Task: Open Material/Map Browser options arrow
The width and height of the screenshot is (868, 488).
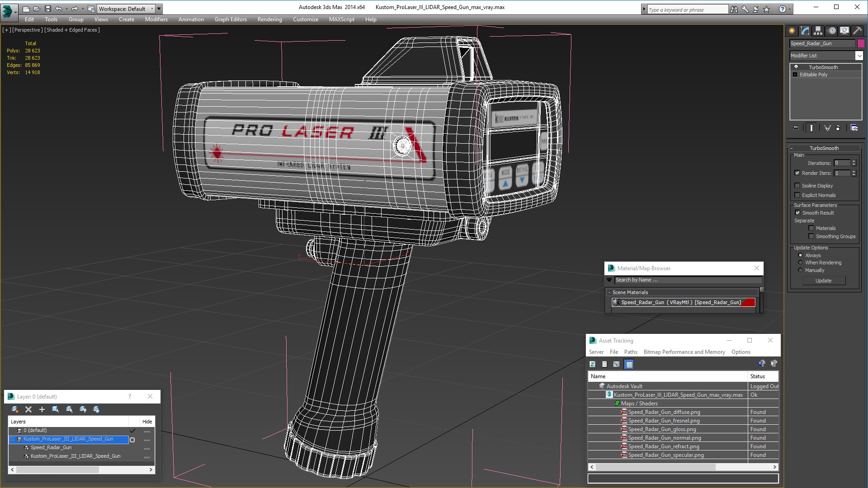Action: (609, 280)
